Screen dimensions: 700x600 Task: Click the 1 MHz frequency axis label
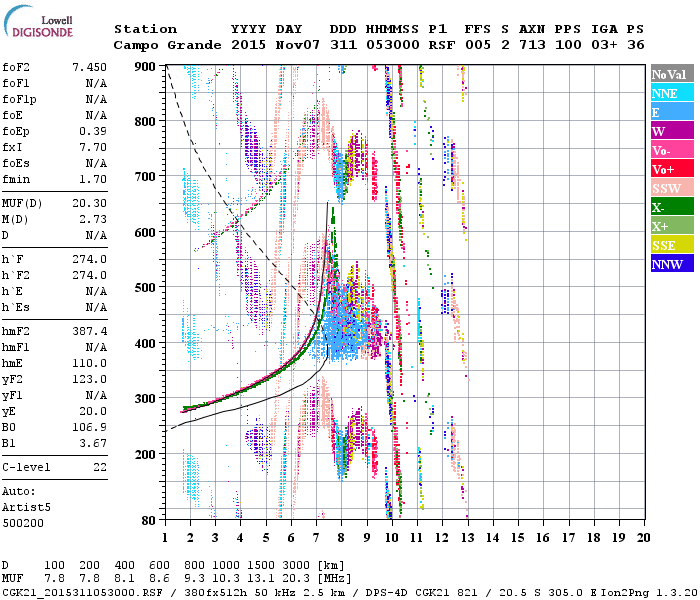click(165, 538)
